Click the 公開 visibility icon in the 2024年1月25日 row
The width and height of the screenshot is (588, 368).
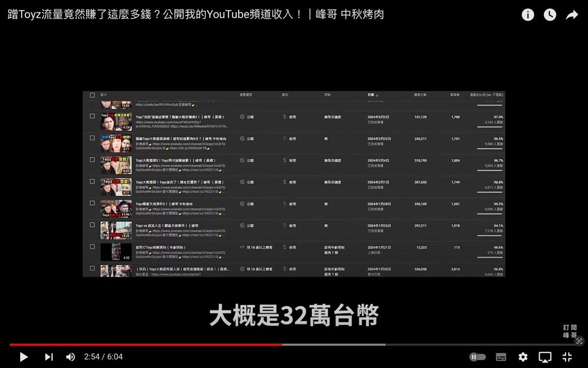242,225
